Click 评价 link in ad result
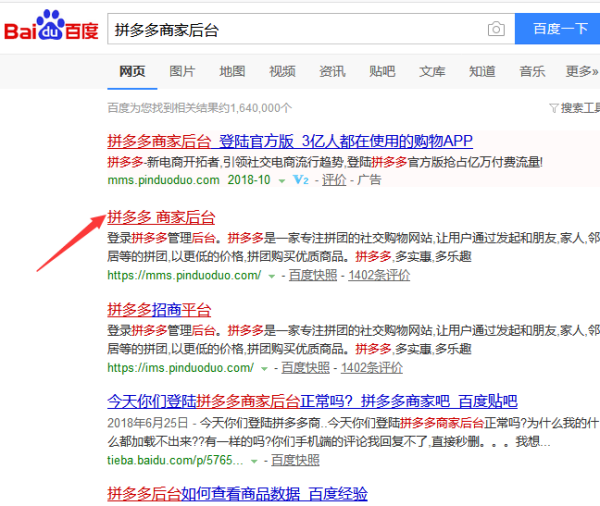This screenshot has height=506, width=600. pyautogui.click(x=334, y=180)
